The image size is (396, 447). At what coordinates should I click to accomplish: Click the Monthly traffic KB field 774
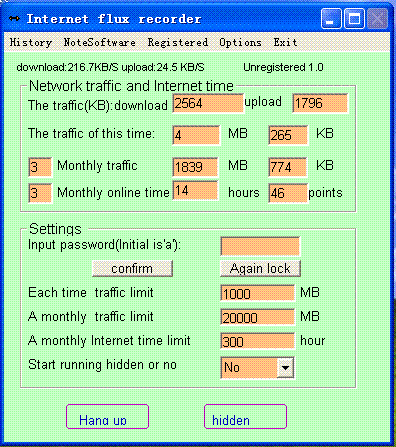(x=288, y=167)
